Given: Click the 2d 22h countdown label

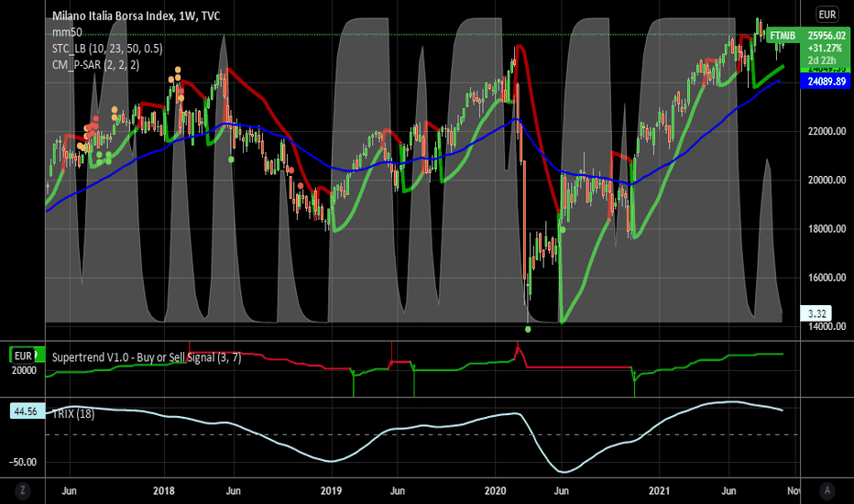Looking at the screenshot, I should coord(821,60).
